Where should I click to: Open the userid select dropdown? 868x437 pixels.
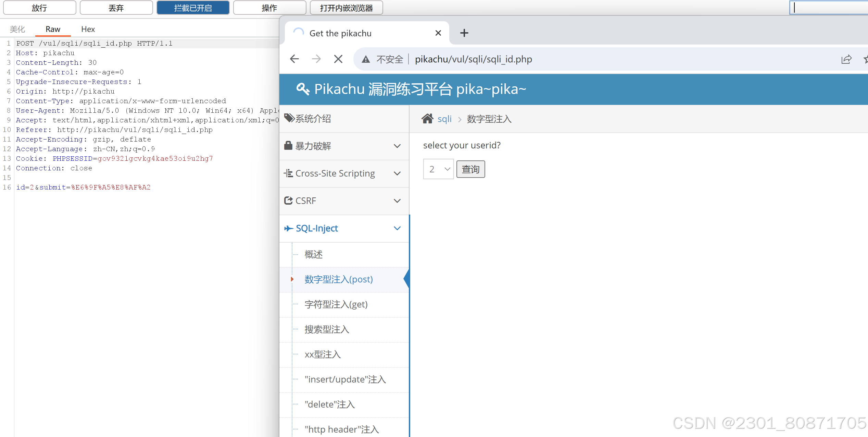click(438, 169)
